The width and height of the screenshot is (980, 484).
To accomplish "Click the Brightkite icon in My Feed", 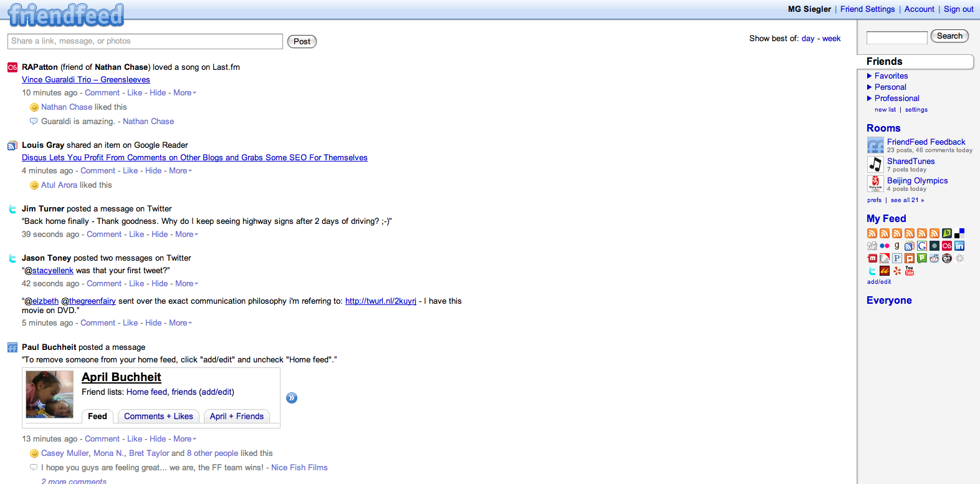I will 947,233.
